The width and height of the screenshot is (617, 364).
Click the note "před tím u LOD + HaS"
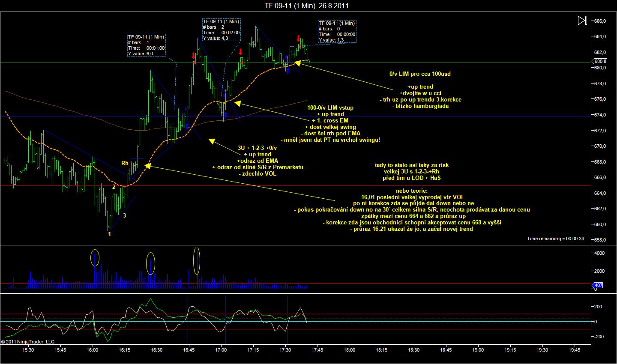coord(412,178)
